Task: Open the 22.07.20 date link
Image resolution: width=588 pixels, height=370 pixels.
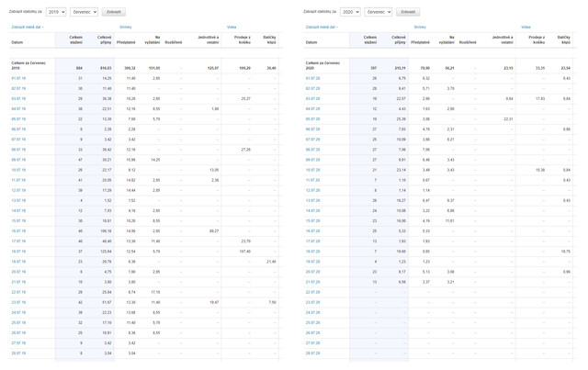Action: tap(312, 292)
